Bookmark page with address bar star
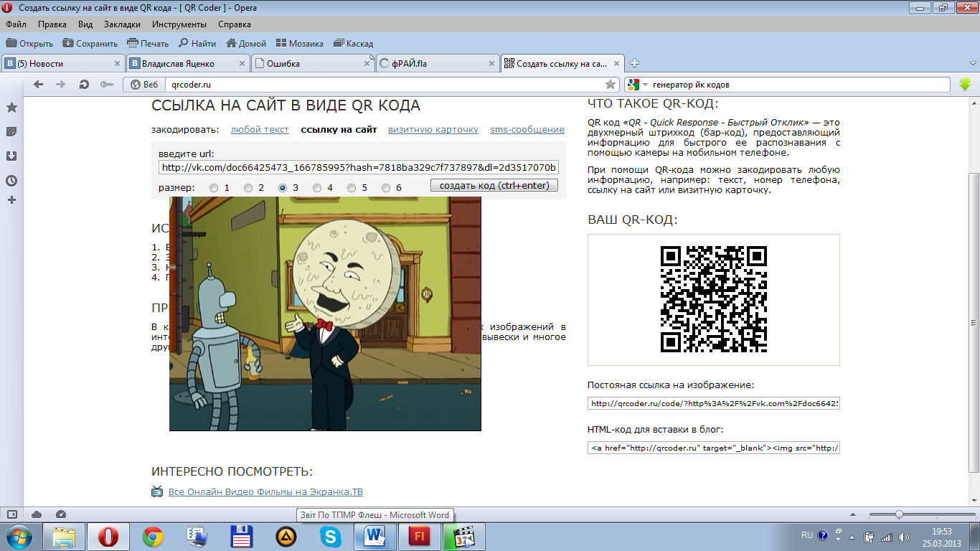 pos(610,85)
